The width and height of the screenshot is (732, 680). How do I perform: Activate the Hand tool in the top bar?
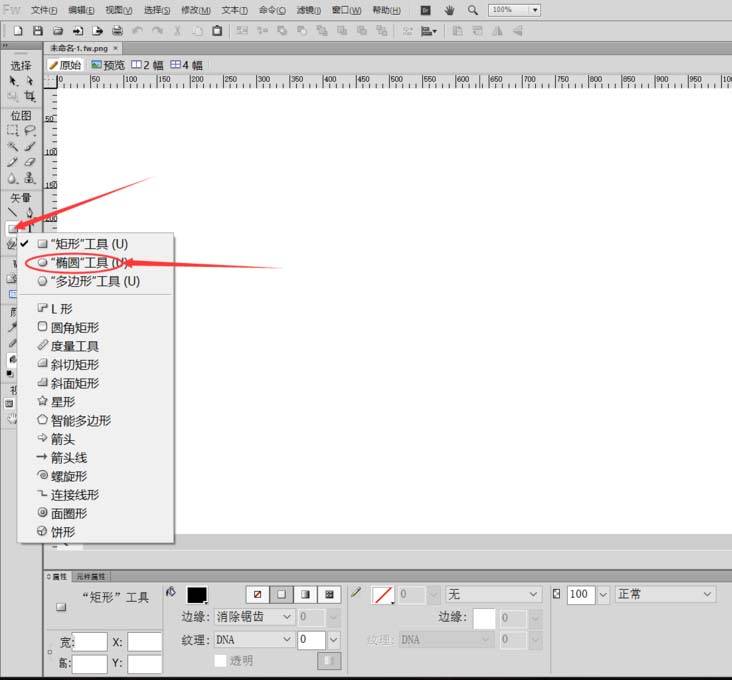(x=449, y=10)
